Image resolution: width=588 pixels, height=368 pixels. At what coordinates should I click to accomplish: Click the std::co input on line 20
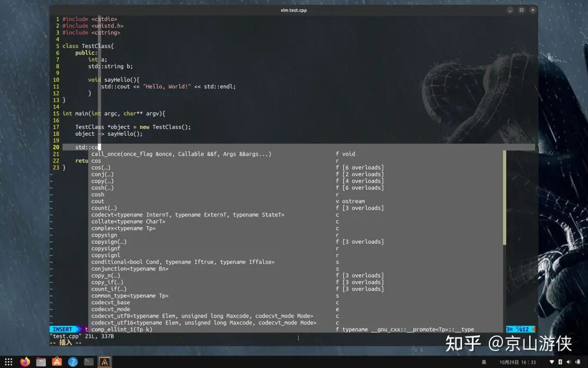pyautogui.click(x=87, y=147)
